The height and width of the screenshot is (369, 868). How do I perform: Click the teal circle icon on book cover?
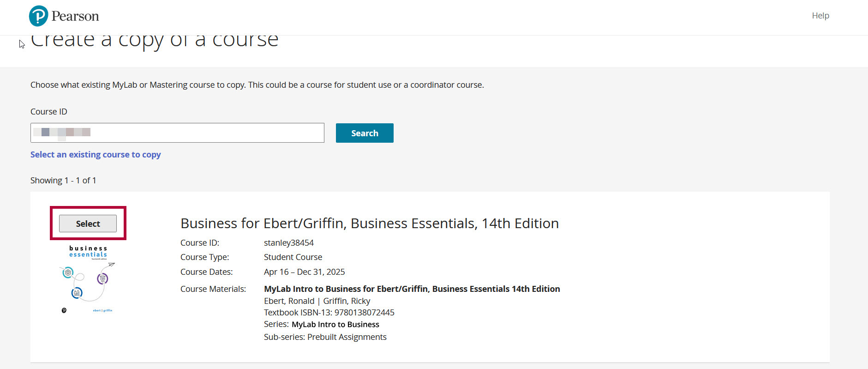click(68, 272)
